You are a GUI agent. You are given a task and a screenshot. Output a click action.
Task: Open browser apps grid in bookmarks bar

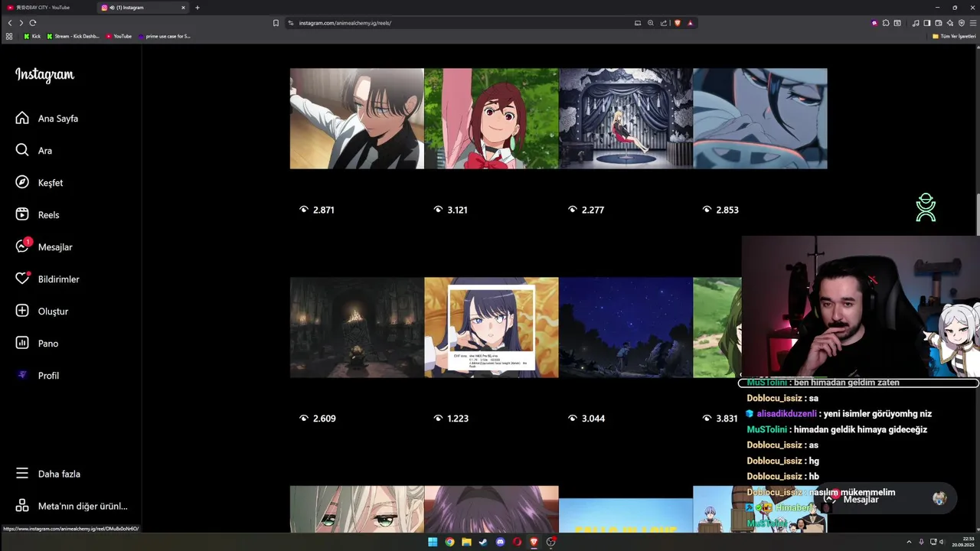click(9, 36)
